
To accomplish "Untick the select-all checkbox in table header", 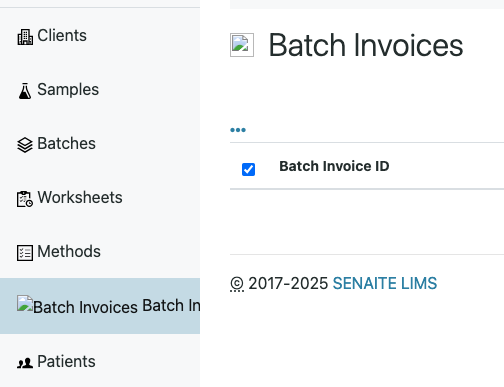I will pos(248,169).
